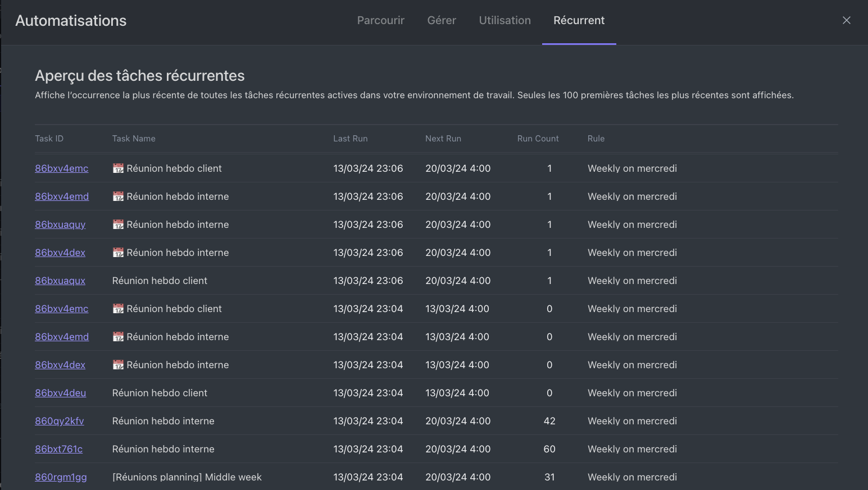Screen dimensions: 868x490
Task: Click Last Run cell in row 86bxuaqux
Action: click(x=368, y=281)
